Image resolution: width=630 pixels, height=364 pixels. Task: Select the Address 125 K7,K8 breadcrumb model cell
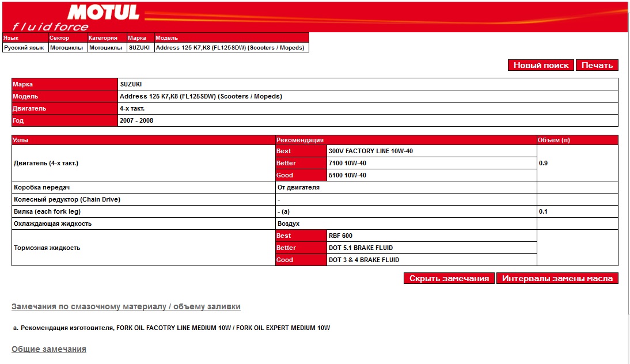click(231, 47)
